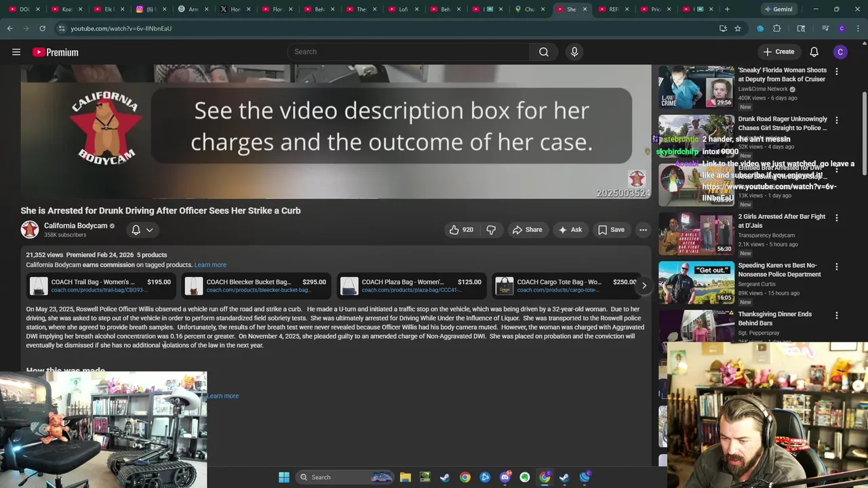Screen dimensions: 868x488
Task: Open Chrome extensions puzzle icon
Action: pyautogui.click(x=777, y=28)
